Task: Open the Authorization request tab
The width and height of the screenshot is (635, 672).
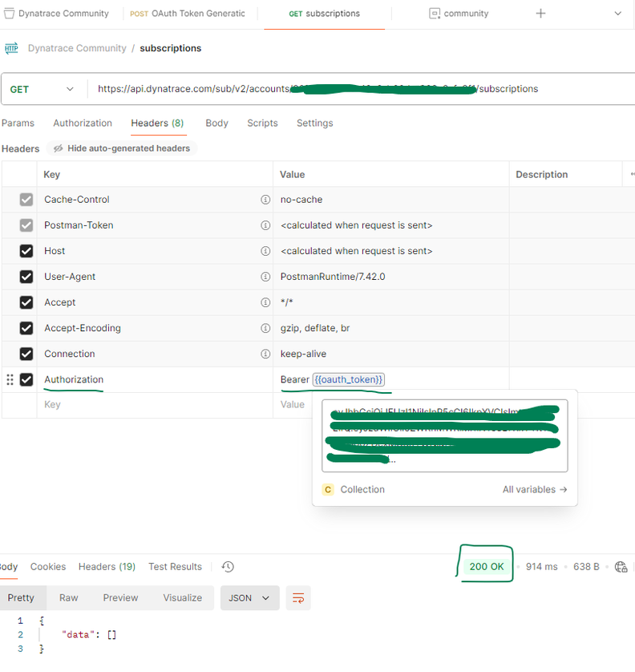Action: pyautogui.click(x=83, y=123)
